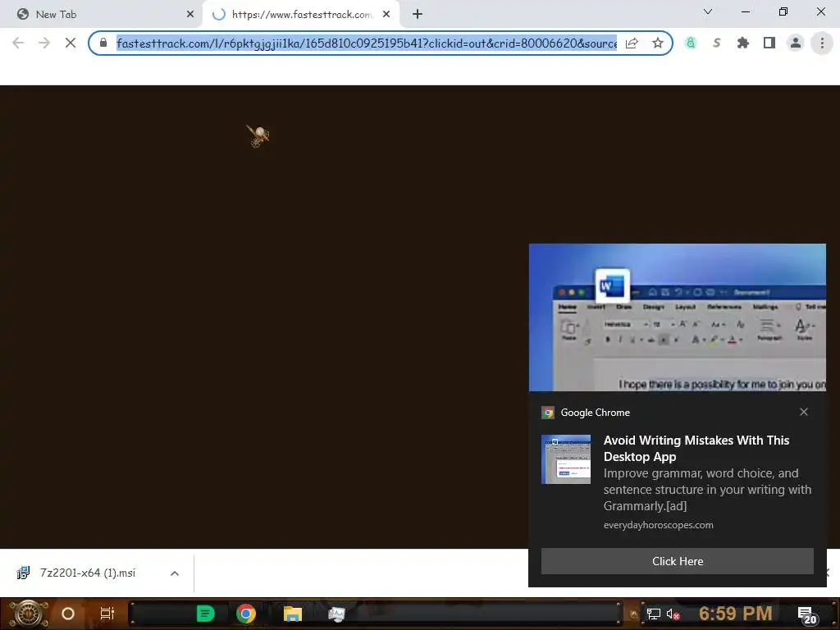
Task: Open the Chrome profile avatar
Action: 796,43
